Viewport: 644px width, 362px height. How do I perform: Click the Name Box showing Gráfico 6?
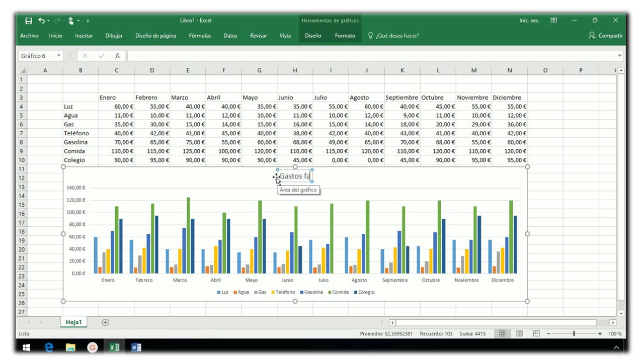tap(37, 56)
